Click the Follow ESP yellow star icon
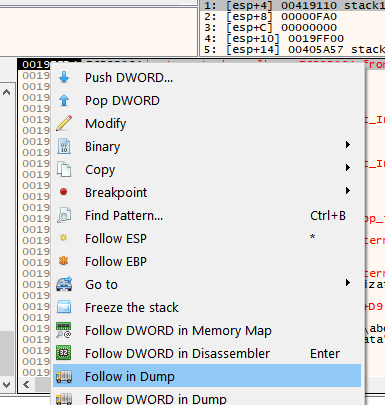Viewport: 385px width, 405px height. click(63, 238)
